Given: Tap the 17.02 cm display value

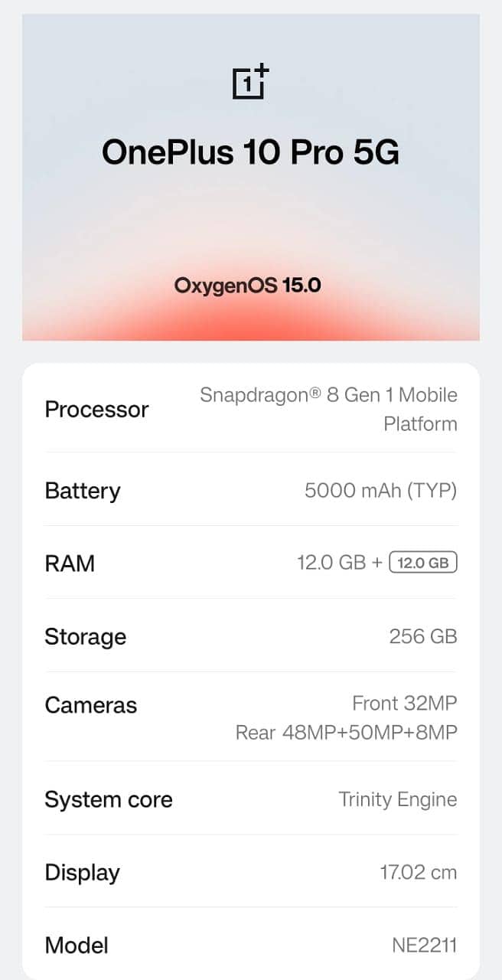Looking at the screenshot, I should [418, 872].
